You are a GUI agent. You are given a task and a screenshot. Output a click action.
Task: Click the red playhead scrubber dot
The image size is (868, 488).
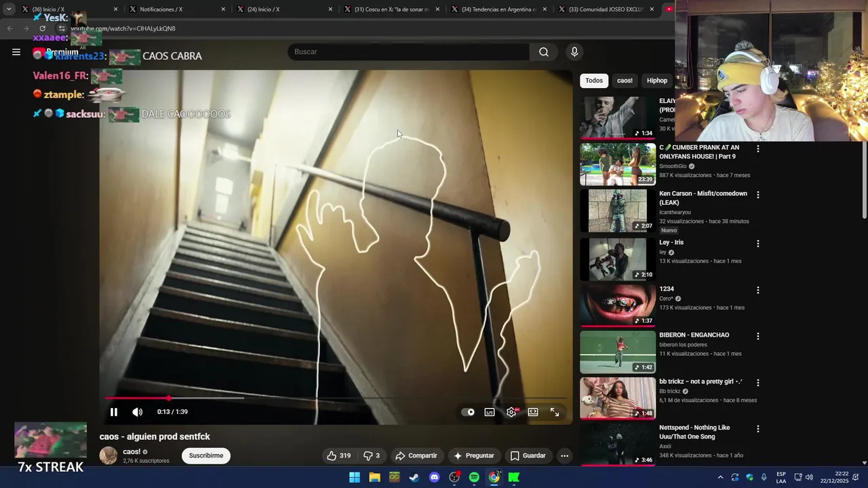coord(168,399)
